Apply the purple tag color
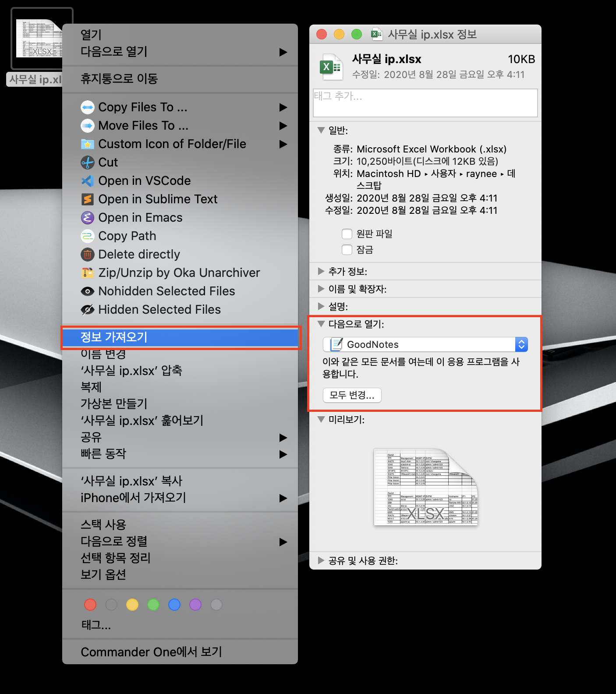Screen dimensions: 616x694 195,605
